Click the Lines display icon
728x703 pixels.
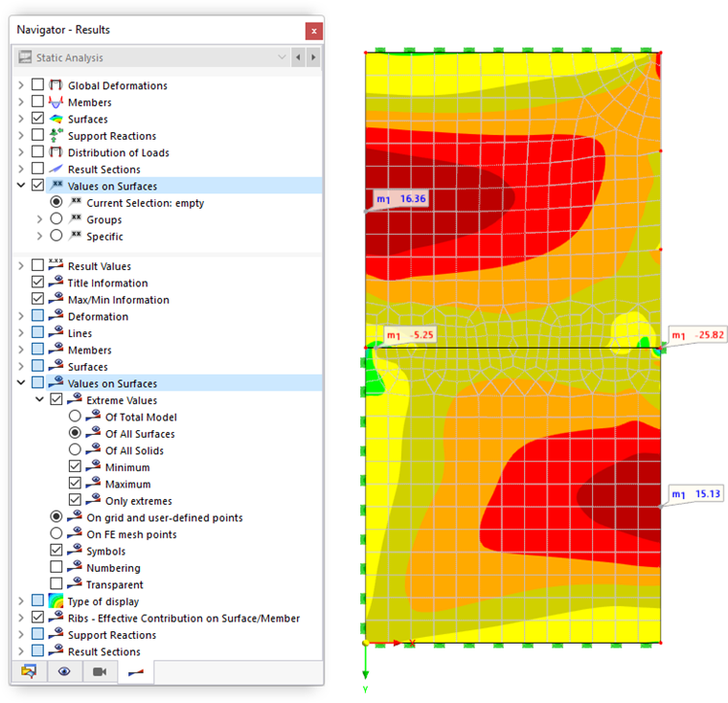click(56, 332)
